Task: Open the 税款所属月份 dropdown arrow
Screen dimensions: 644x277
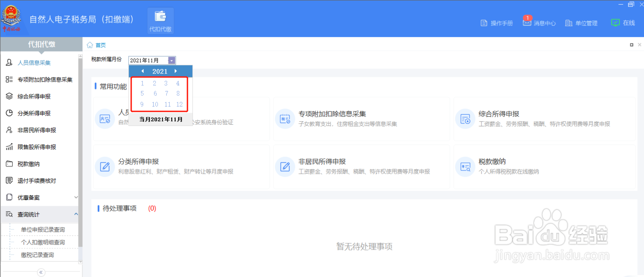Action: [171, 60]
